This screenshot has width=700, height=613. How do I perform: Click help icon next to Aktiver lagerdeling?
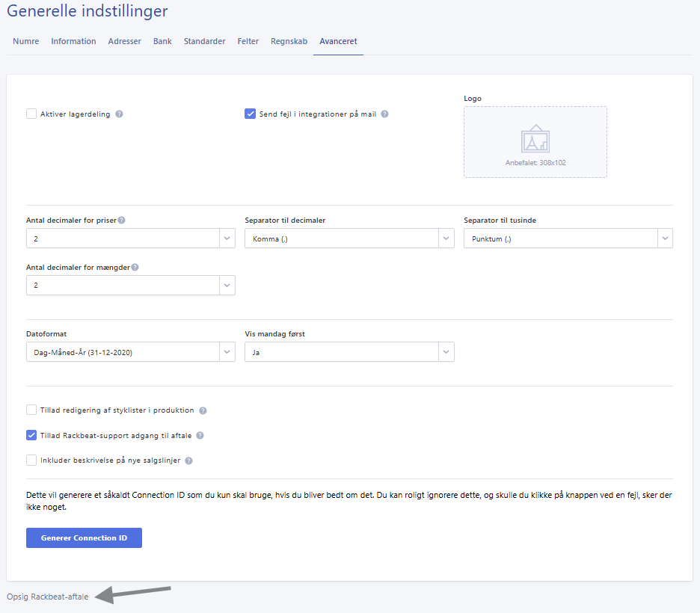[x=119, y=114]
